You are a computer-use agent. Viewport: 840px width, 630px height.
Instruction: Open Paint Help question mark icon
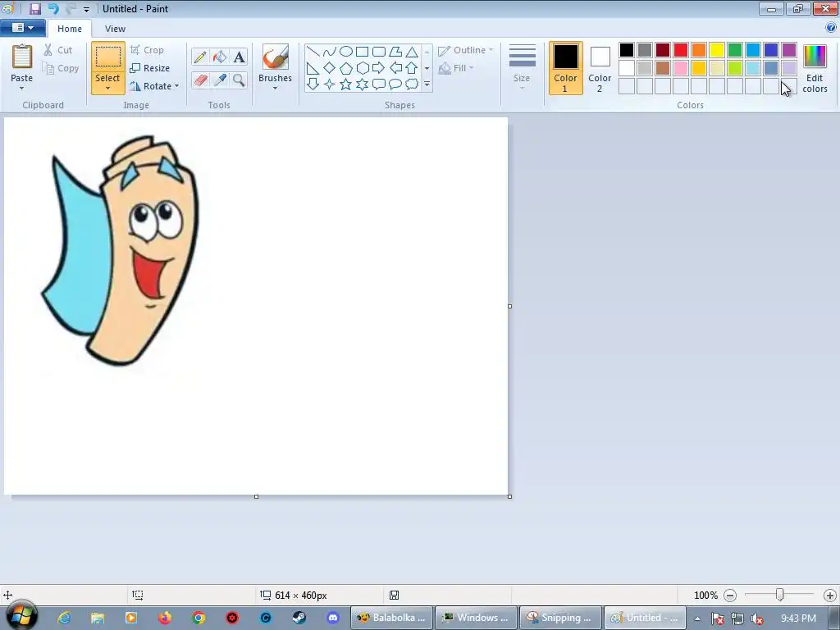click(x=831, y=27)
